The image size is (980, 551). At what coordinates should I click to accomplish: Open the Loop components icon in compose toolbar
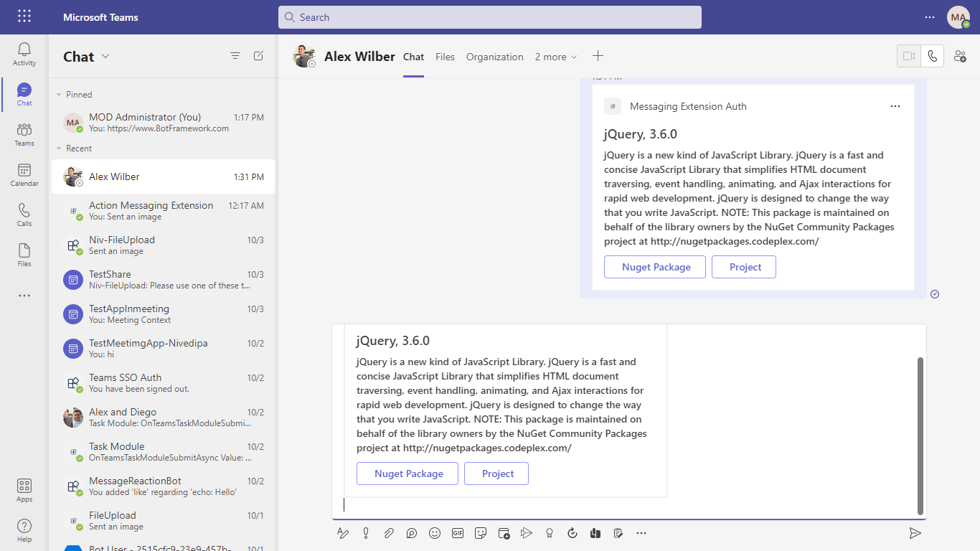412,533
